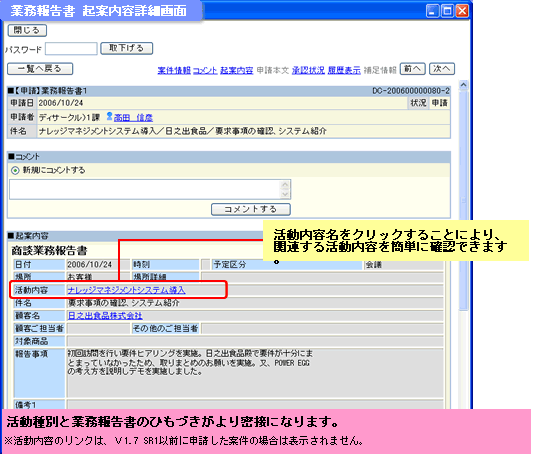Submit with the コメントする button
This screenshot has width=533, height=454.
click(251, 209)
